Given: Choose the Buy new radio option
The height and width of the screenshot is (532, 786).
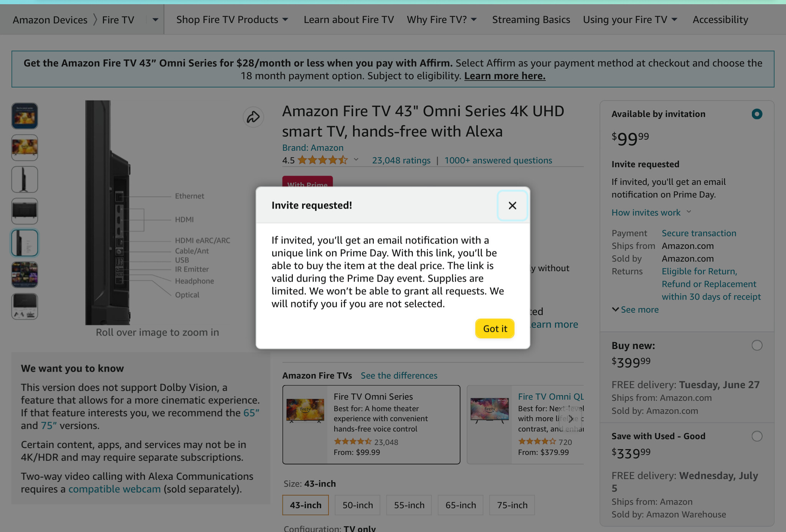Looking at the screenshot, I should click(757, 345).
